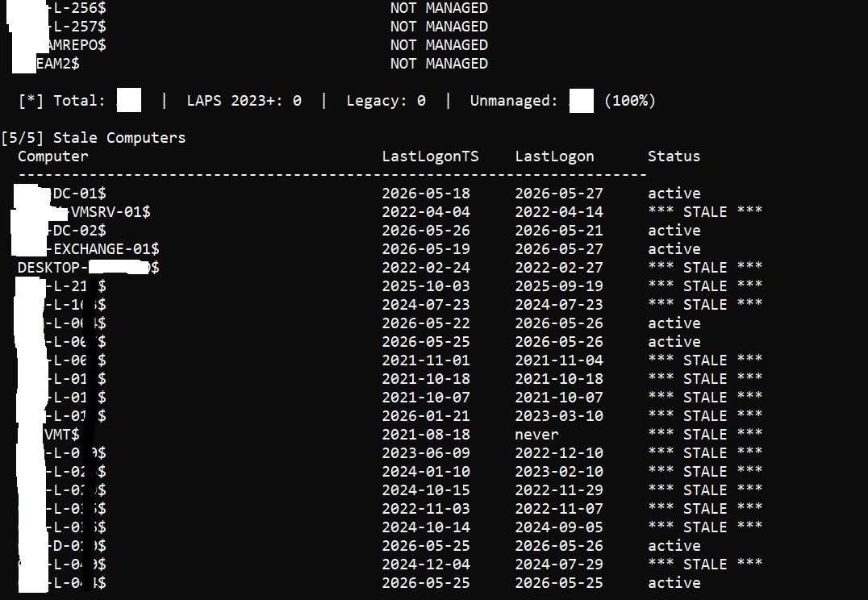Select the date '2026-05-19' on EXCHANGE-01$ row

tap(426, 249)
